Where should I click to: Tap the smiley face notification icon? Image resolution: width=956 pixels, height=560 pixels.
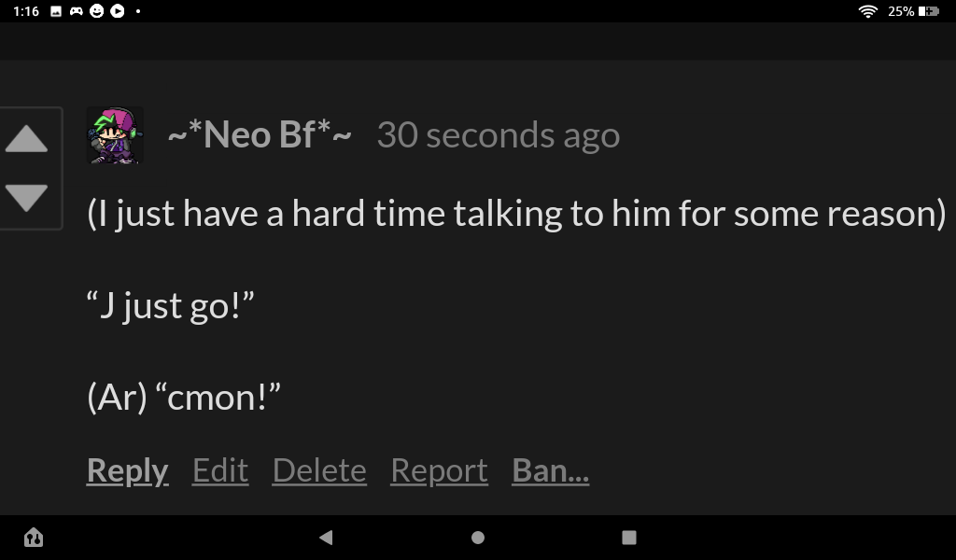pyautogui.click(x=97, y=11)
